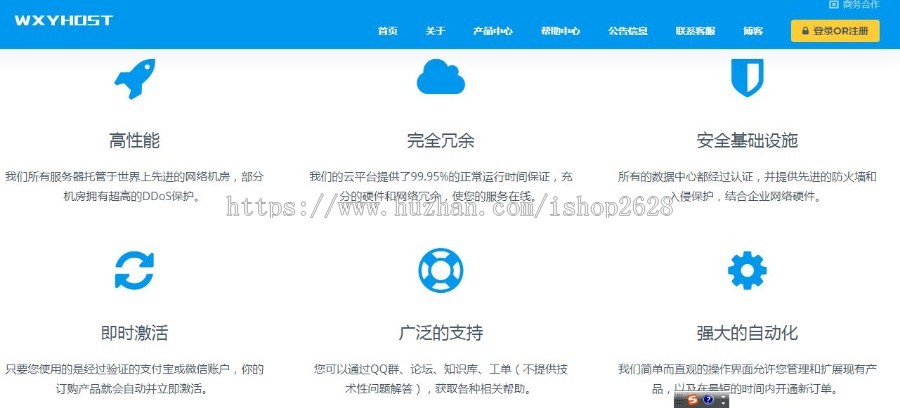Click the gear icon above 强大的自动化
Viewport: 900px width, 408px height.
pos(747,270)
